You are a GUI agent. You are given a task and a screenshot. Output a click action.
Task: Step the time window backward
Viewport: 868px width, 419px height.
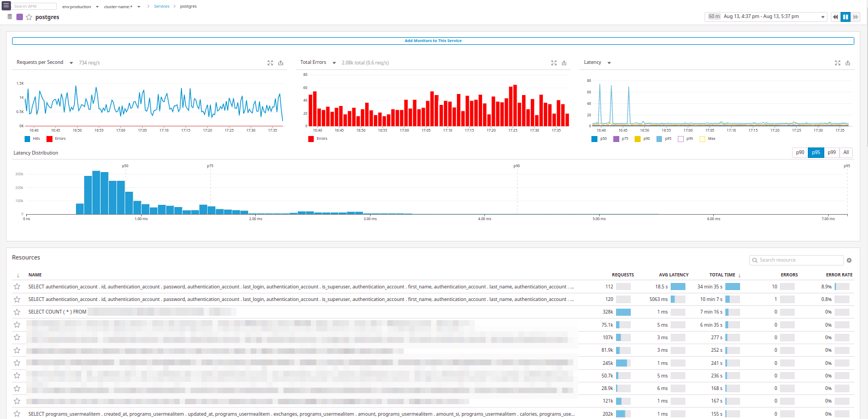(x=835, y=17)
